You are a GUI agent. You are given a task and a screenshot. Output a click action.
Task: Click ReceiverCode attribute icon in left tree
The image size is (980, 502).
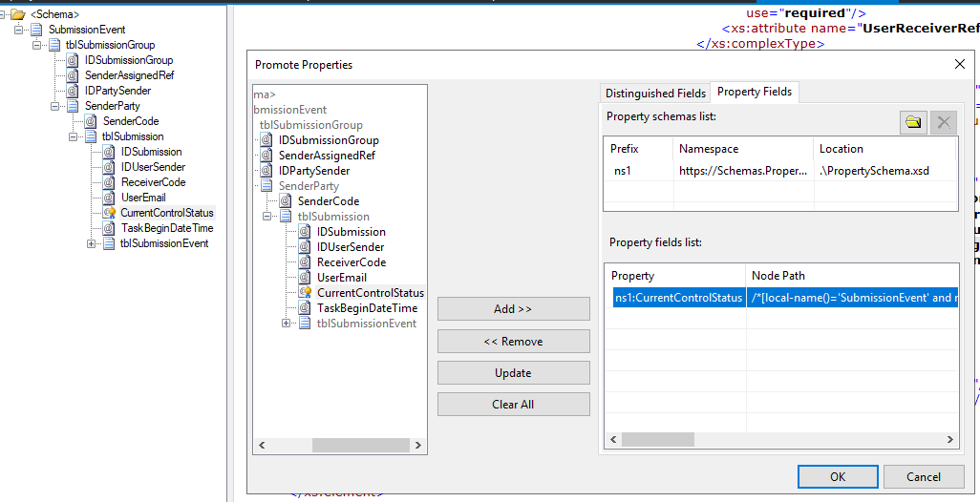109,182
